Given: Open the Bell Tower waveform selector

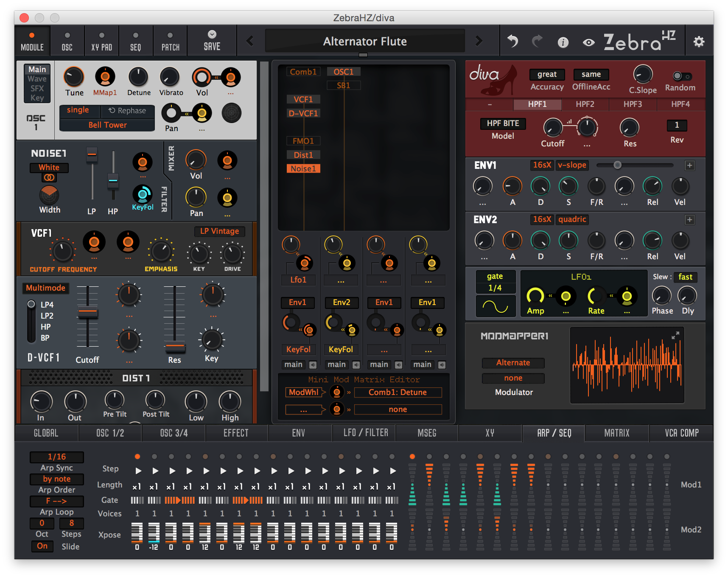Looking at the screenshot, I should 107,125.
